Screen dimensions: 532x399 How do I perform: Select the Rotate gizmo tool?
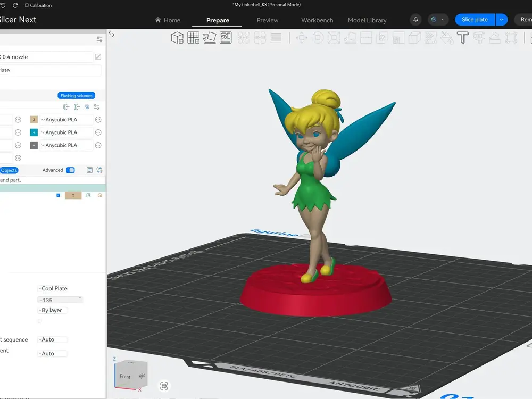[318, 38]
